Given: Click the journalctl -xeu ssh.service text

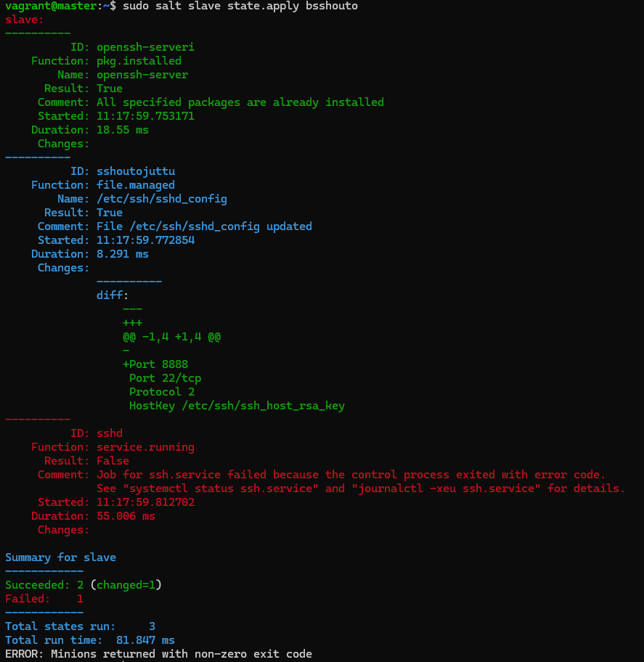Looking at the screenshot, I should [x=446, y=489].
